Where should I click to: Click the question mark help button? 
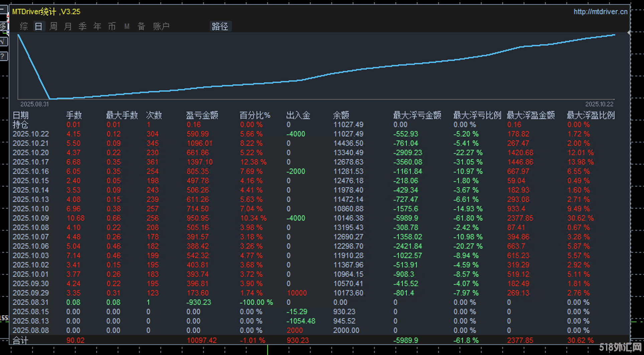tap(3, 56)
